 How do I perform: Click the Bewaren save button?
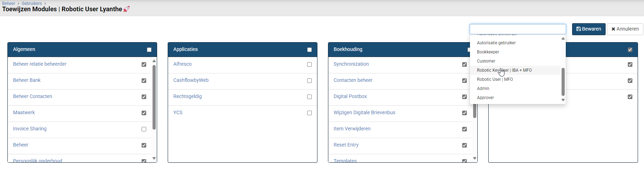tap(588, 29)
